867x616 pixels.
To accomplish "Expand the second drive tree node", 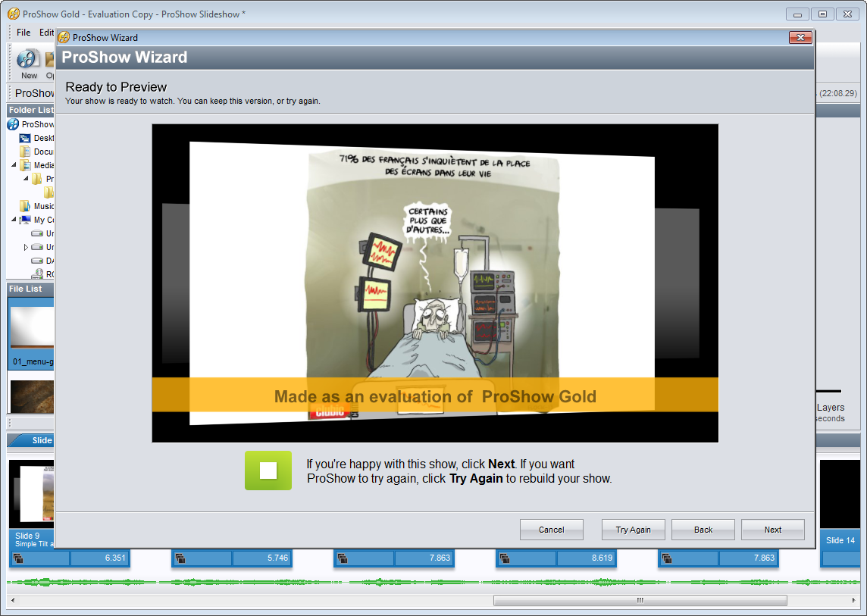I will point(26,247).
